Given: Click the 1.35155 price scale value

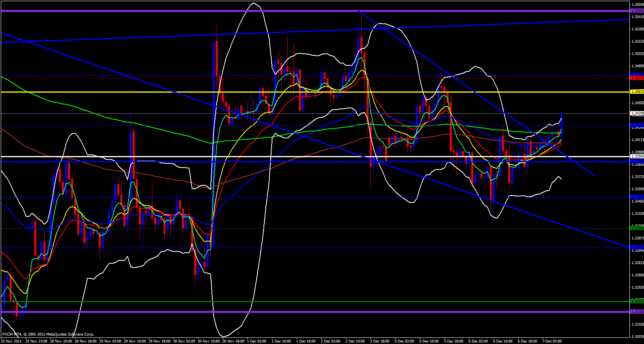Looking at the screenshot, I should pos(637,42).
